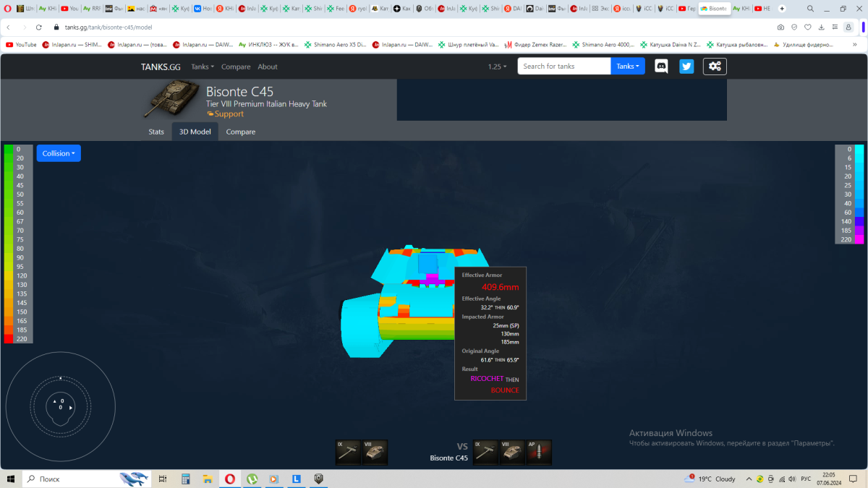Open blue Tanks dropdown beside search
Screen dimensions: 868x488
[x=628, y=67]
